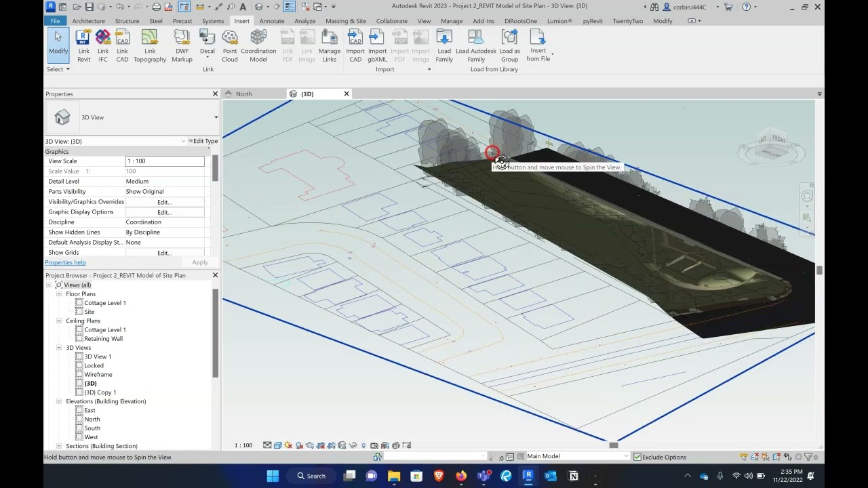Click Edit for Visibility/Graphics Overrides
The image size is (868, 488).
click(x=165, y=202)
